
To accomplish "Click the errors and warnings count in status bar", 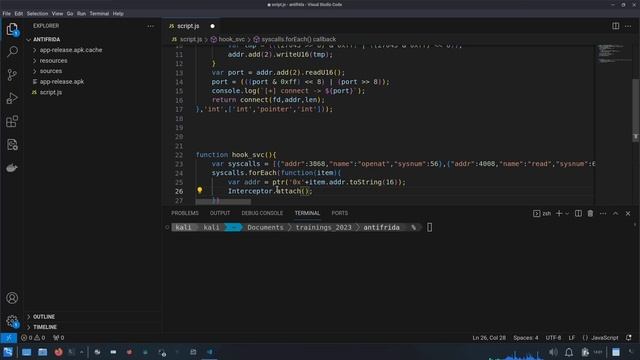I will pyautogui.click(x=33, y=338).
